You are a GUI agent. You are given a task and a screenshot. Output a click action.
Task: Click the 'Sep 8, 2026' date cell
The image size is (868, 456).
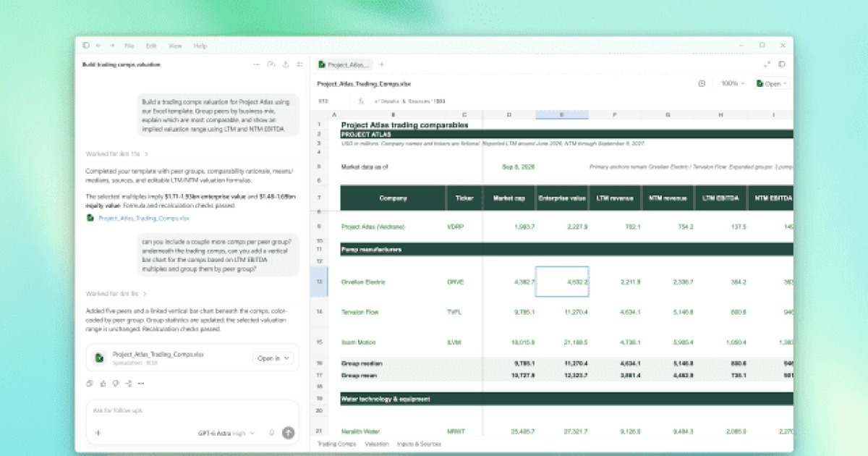tap(518, 166)
